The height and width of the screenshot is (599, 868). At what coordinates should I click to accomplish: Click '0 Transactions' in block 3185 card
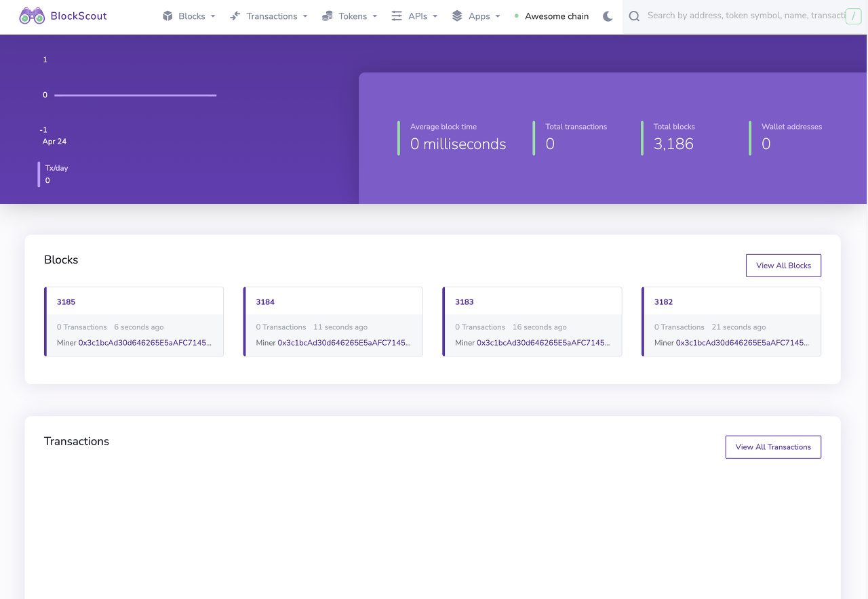(82, 327)
